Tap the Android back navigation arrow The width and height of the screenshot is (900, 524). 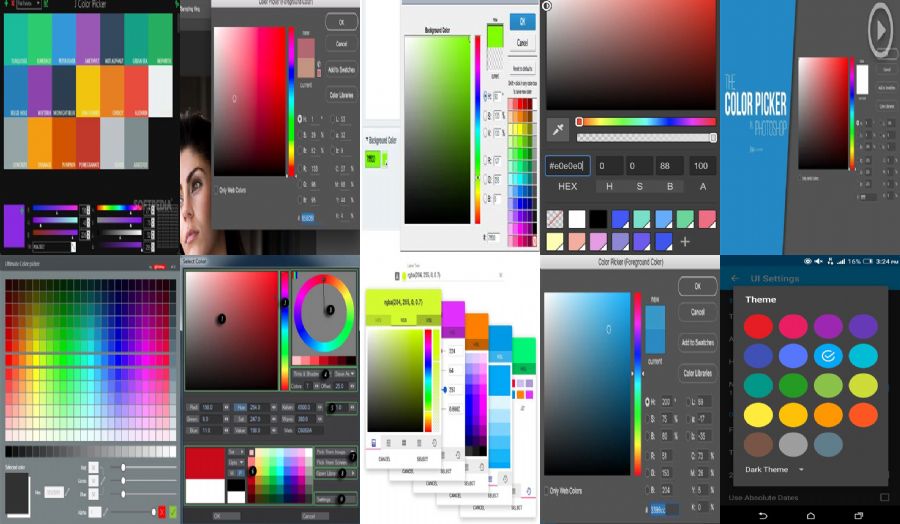pyautogui.click(x=763, y=514)
